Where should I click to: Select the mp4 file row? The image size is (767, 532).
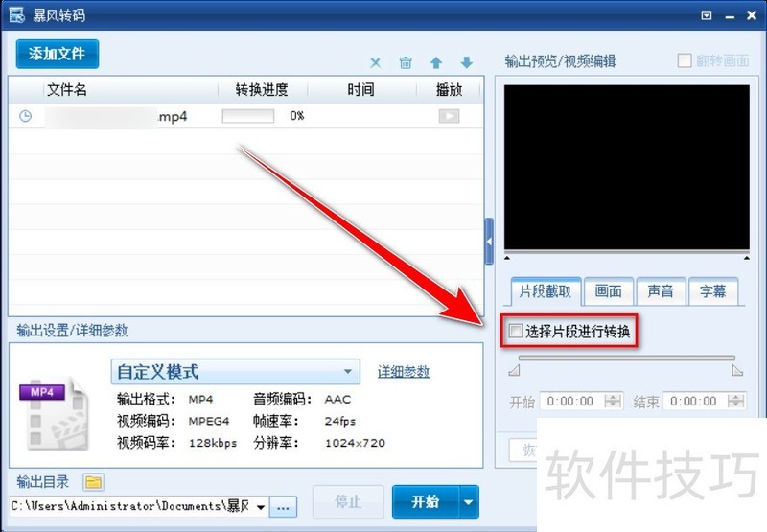(x=246, y=116)
